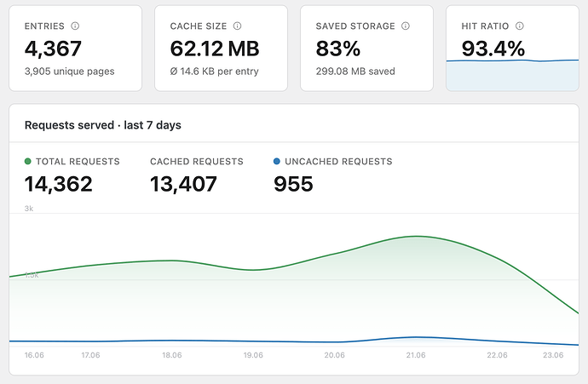Toggle the blue Uncached Requests legend dot
The height and width of the screenshot is (384, 588).
(277, 162)
